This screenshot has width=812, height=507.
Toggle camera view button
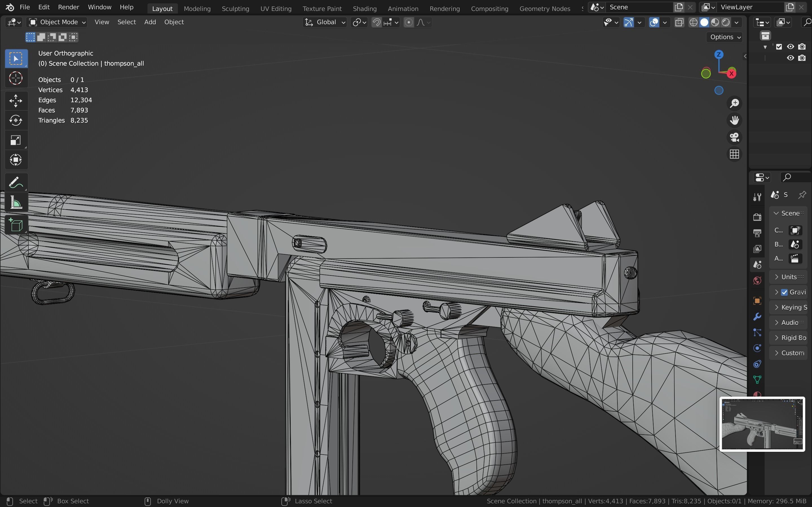tap(734, 137)
